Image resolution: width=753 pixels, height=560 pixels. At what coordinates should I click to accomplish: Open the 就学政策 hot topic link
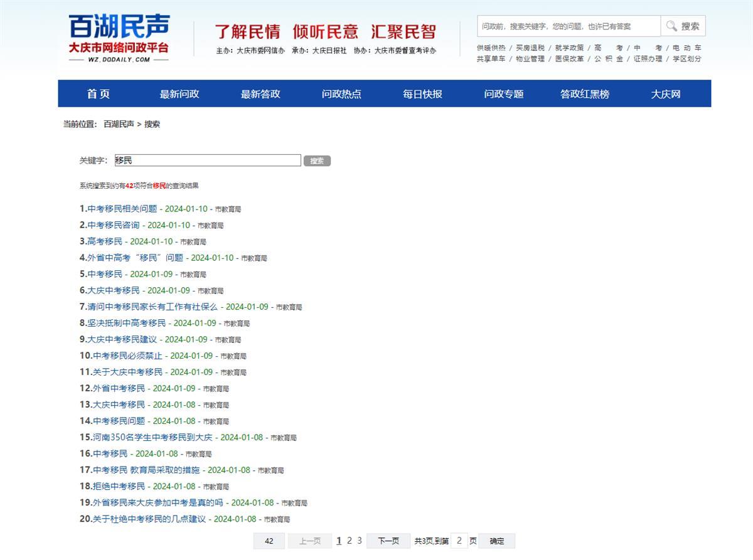pos(570,48)
